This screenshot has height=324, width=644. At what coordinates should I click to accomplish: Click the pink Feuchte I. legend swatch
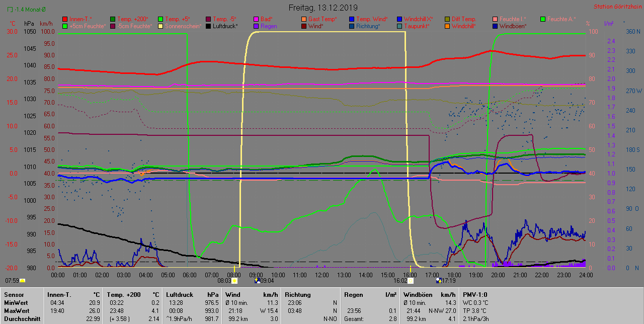coord(496,19)
